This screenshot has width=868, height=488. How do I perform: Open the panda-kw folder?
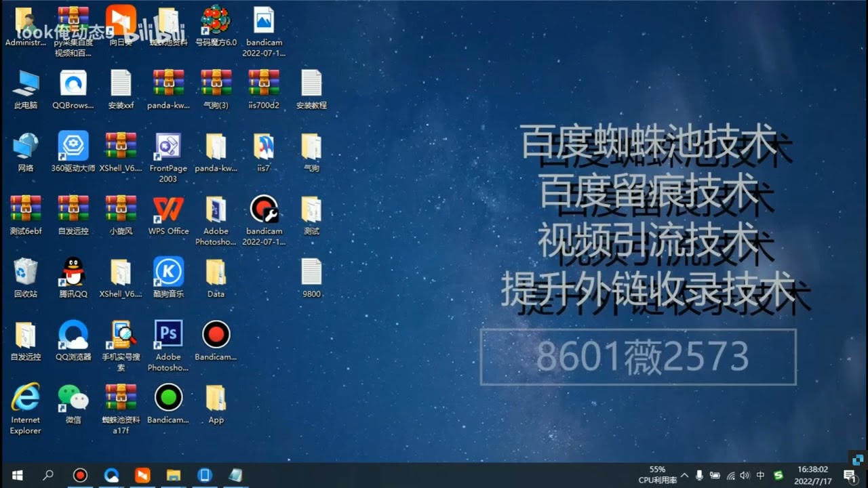click(216, 146)
